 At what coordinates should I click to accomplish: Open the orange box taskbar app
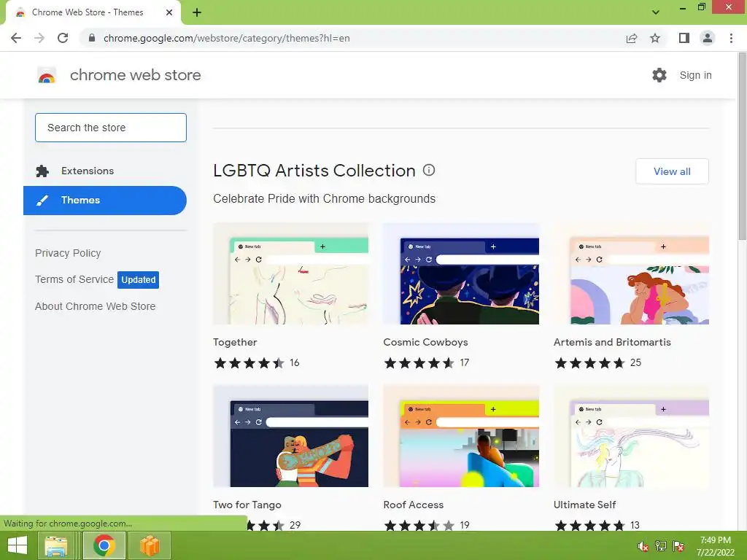[150, 545]
